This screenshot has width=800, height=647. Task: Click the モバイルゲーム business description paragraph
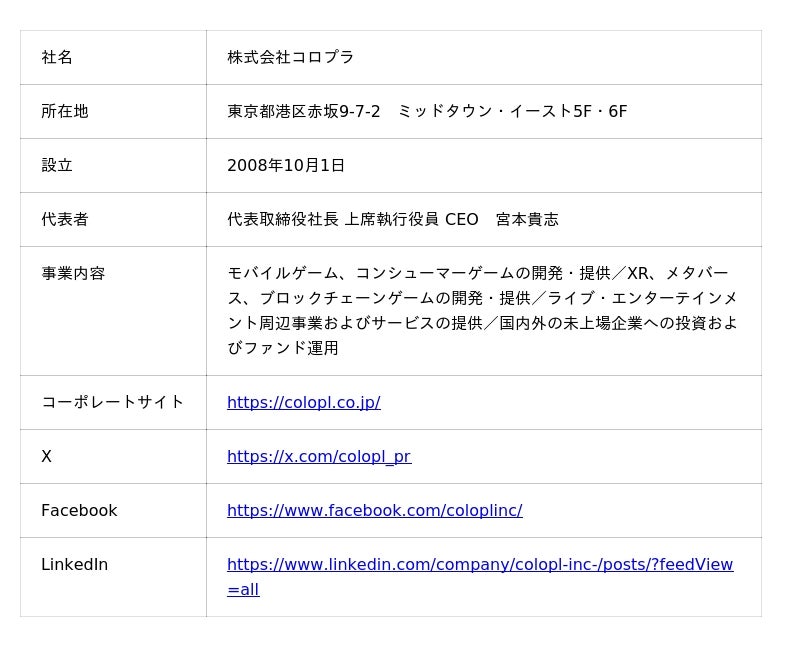[482, 310]
